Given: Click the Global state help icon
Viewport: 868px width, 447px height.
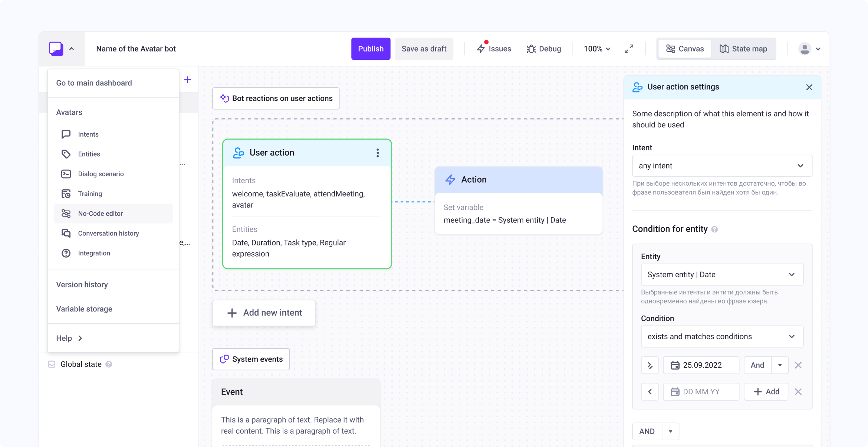Looking at the screenshot, I should click(x=109, y=364).
